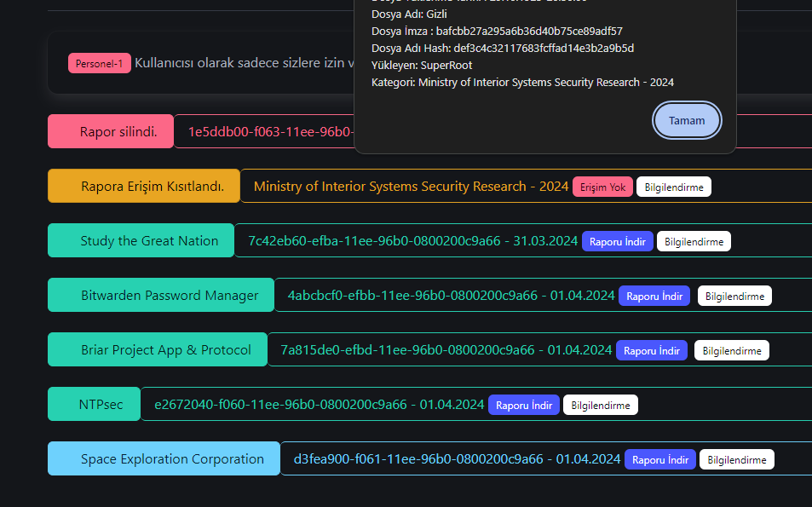Screen dimensions: 812x507
Task: Click the 4abcbcf0 report ID text
Action: (451, 295)
